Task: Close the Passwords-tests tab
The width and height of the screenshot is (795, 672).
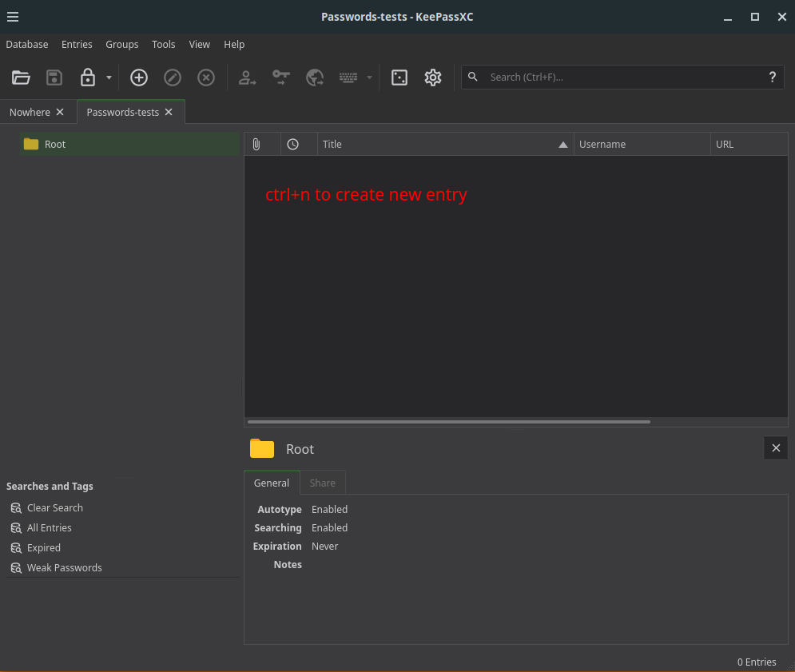Action: tap(169, 113)
